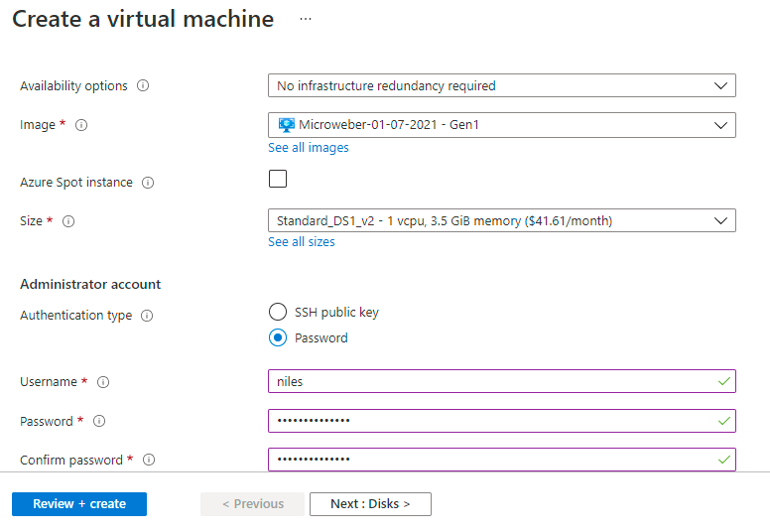This screenshot has width=770, height=532.
Task: Go to Next : Disks step
Action: coord(370,504)
